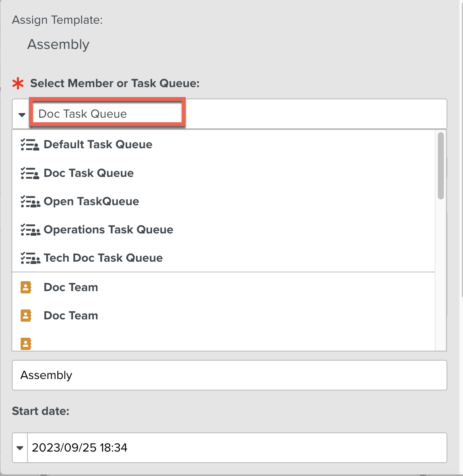
Task: Select the Default Task Queue entry
Action: pyautogui.click(x=98, y=145)
